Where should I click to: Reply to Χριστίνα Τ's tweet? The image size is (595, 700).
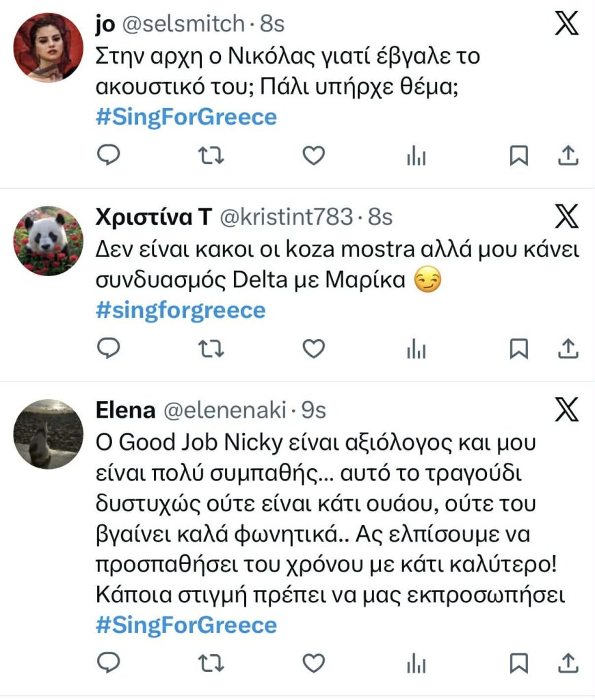[108, 349]
